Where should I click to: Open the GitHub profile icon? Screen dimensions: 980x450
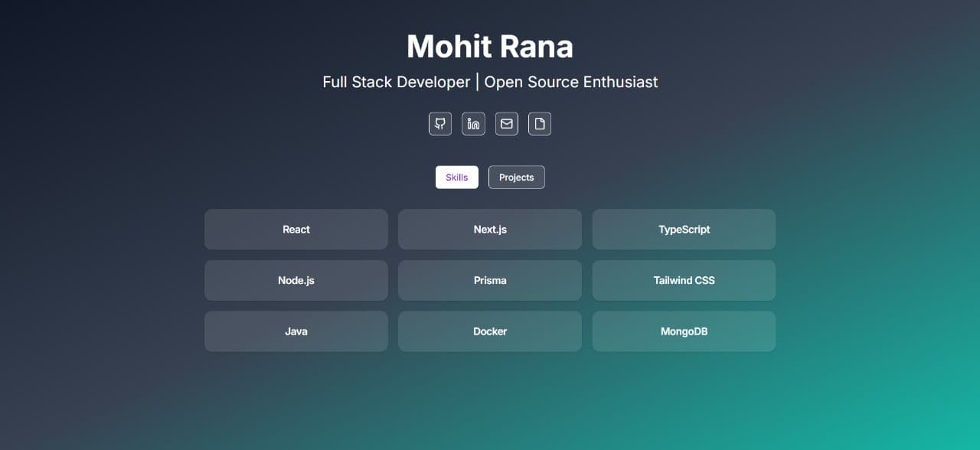440,124
